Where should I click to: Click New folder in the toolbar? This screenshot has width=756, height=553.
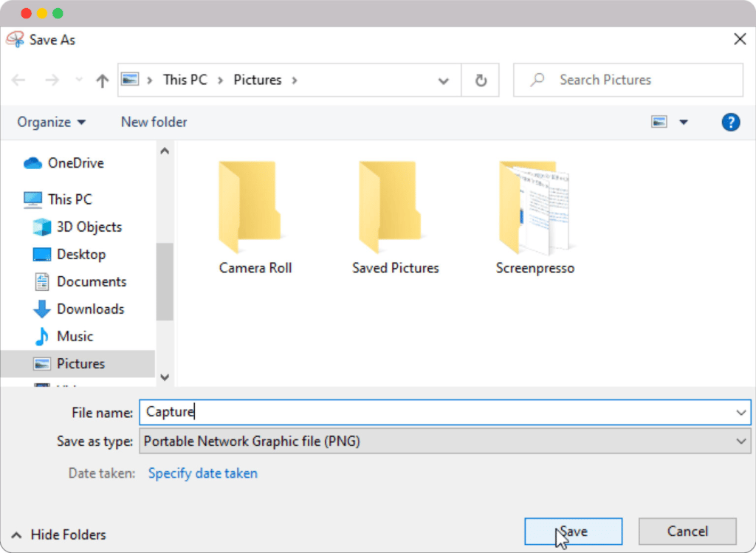[154, 123]
